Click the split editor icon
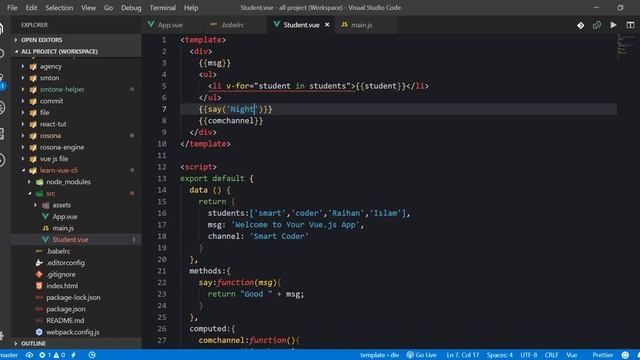 [x=630, y=25]
